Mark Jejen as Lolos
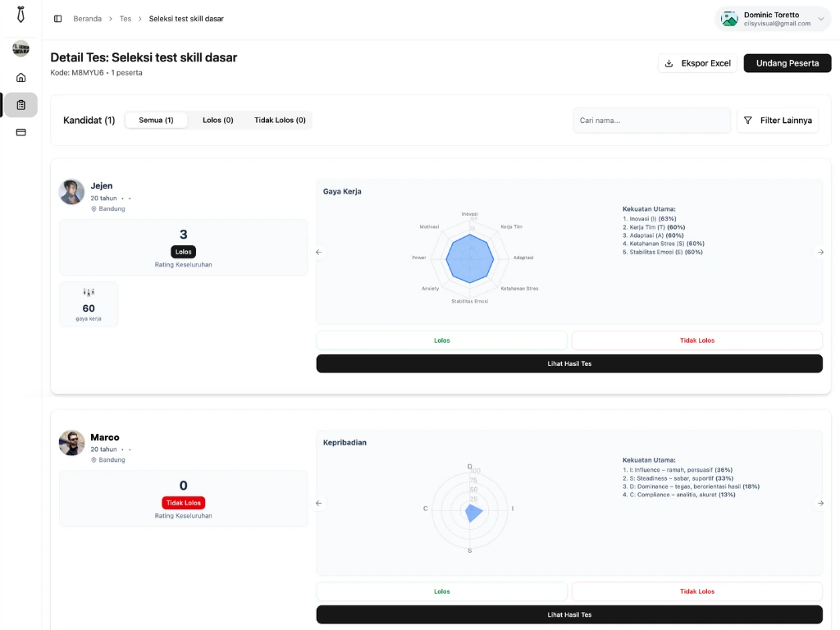Viewport: 840px width, 630px height. 441,340
